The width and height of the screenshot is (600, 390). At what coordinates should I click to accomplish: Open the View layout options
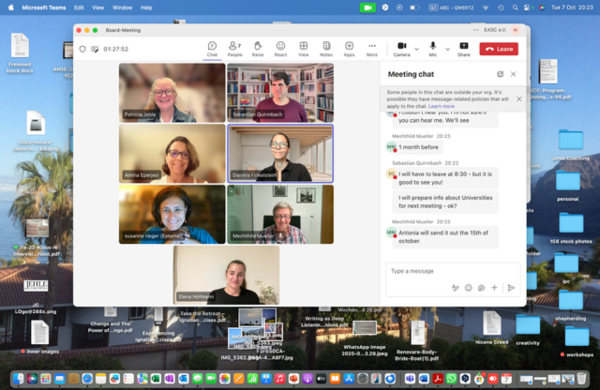[303, 49]
